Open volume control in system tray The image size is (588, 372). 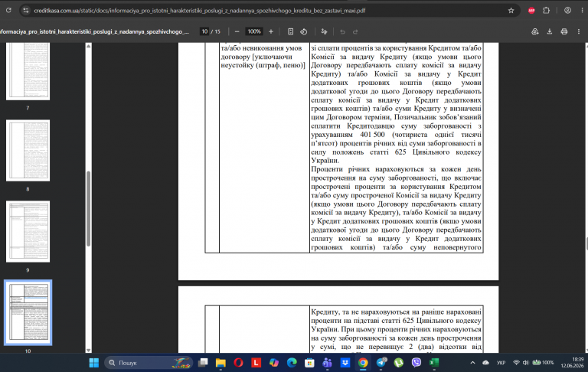coord(526,363)
